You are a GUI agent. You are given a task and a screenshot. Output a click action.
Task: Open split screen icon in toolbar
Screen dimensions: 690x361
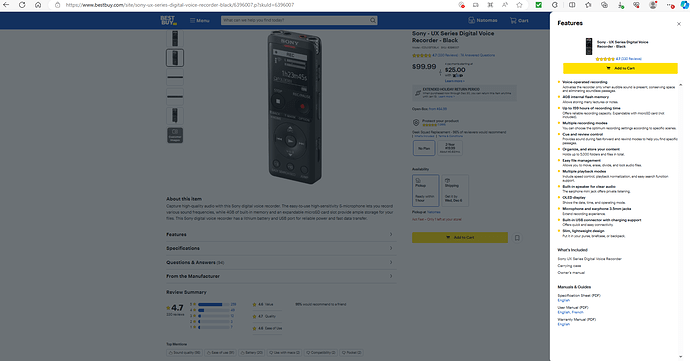pyautogui.click(x=572, y=5)
